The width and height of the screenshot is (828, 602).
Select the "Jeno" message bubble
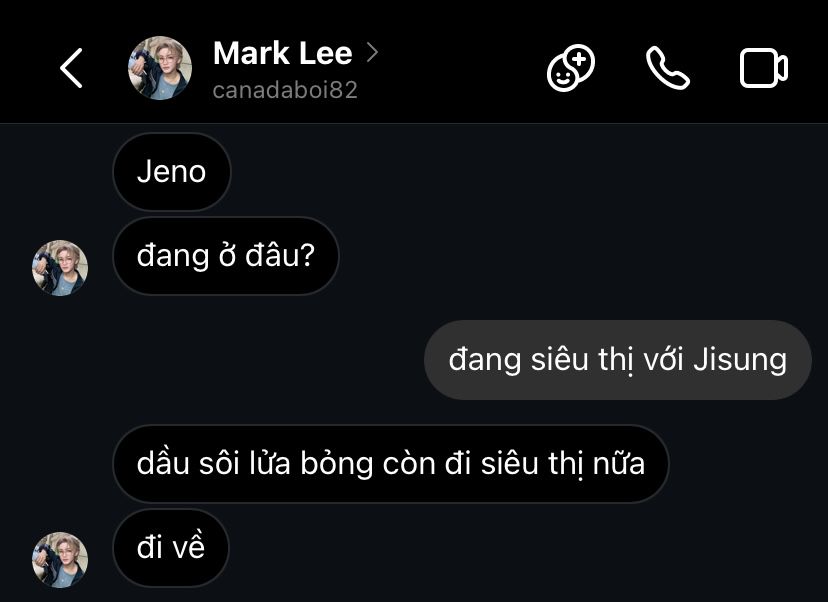[172, 172]
